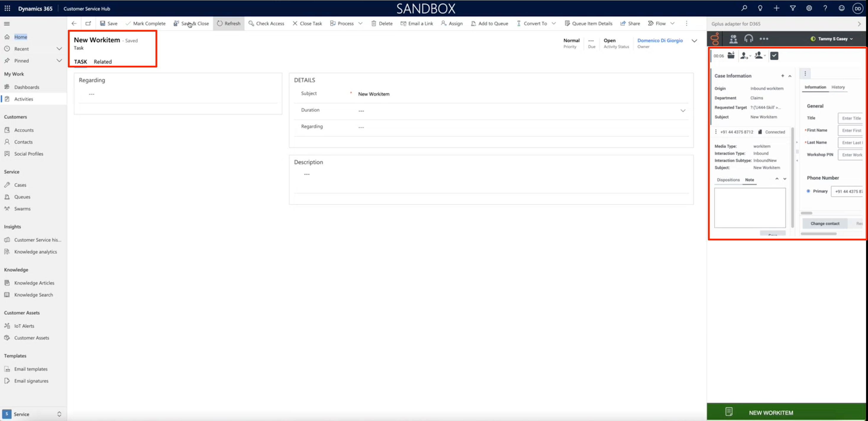Click the move to workbin folder icon

[x=731, y=55]
